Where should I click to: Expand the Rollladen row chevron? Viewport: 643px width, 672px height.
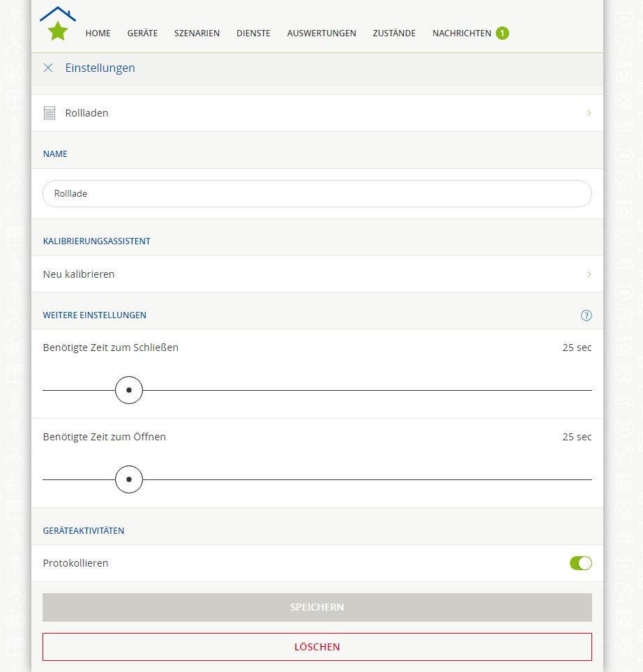pos(589,113)
